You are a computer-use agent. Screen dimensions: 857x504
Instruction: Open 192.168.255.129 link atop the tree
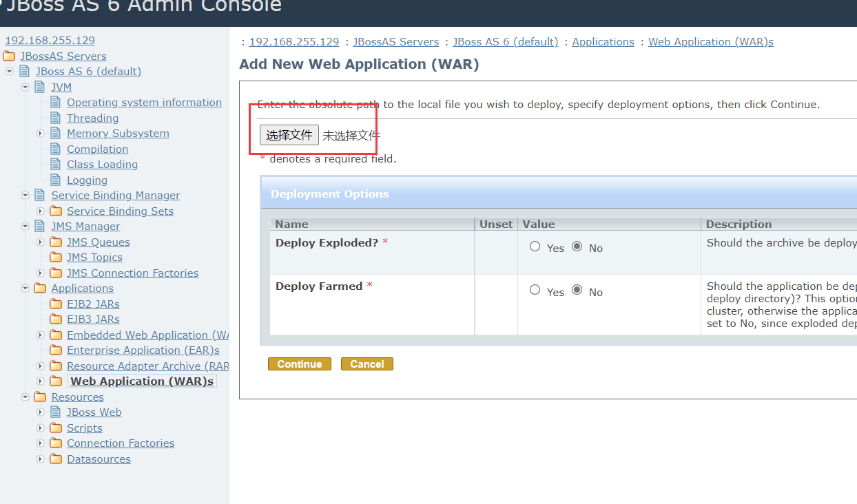coord(50,41)
